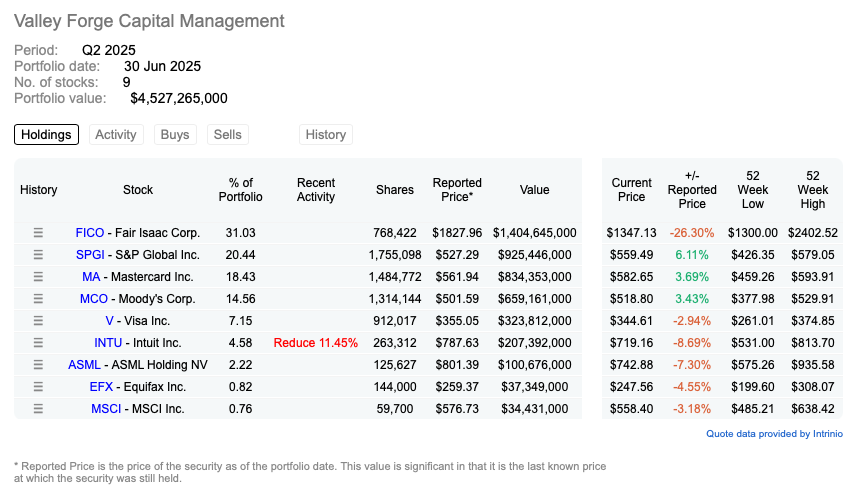Click the Reported Price footnote text
The width and height of the screenshot is (853, 495).
[310, 472]
